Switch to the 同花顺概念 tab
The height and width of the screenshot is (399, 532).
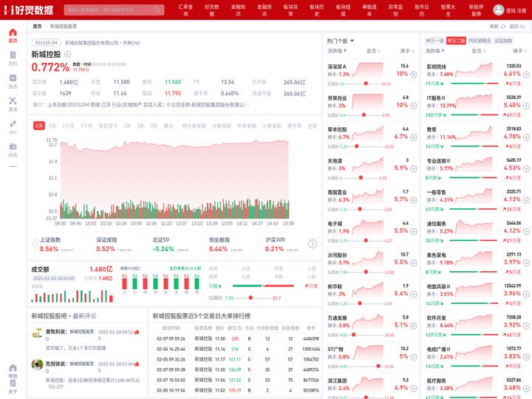pyautogui.click(x=480, y=41)
